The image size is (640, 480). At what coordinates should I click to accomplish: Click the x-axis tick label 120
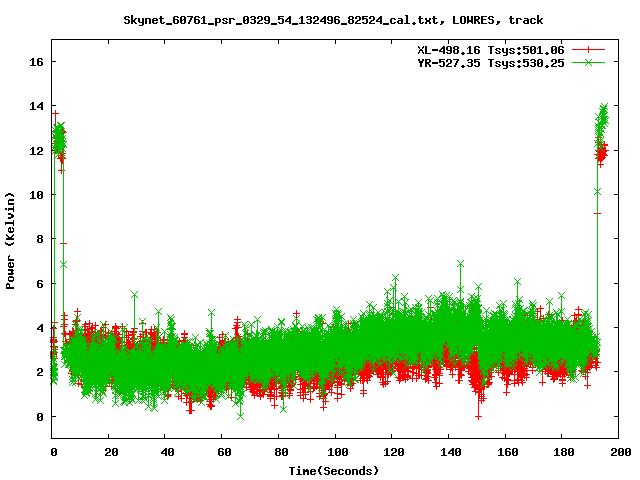(x=394, y=452)
